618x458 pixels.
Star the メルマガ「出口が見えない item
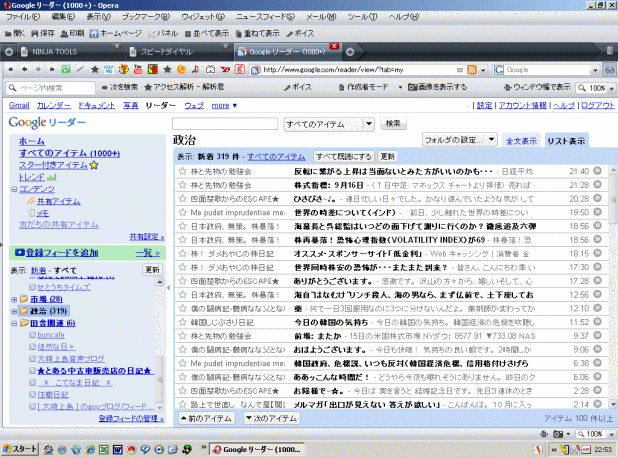point(182,404)
